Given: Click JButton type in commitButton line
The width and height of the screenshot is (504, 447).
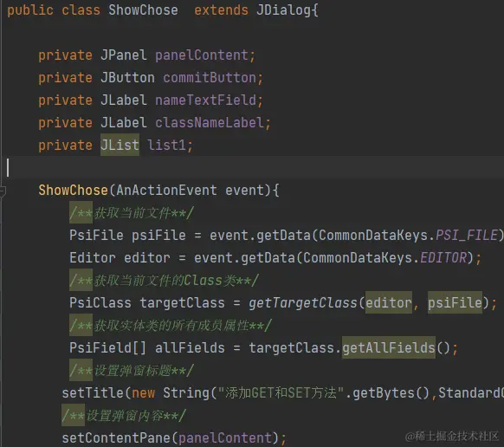Looking at the screenshot, I should tap(127, 78).
